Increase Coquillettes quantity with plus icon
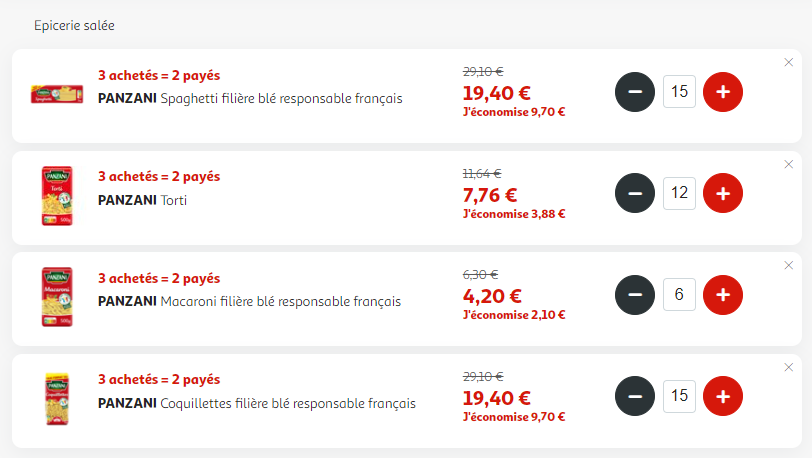The image size is (812, 458). click(x=722, y=396)
